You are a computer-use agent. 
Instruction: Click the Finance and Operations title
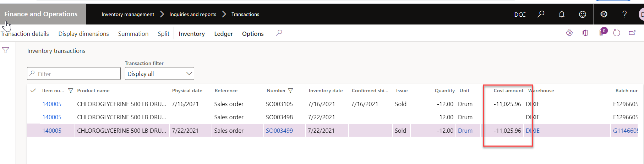point(41,14)
